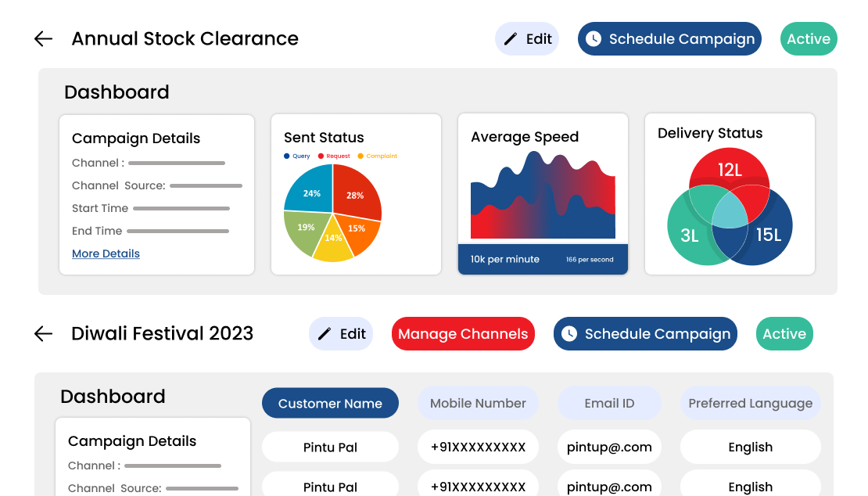Click Active status on Diwali Festival 2023
Screen dimensions: 868x496
click(784, 334)
